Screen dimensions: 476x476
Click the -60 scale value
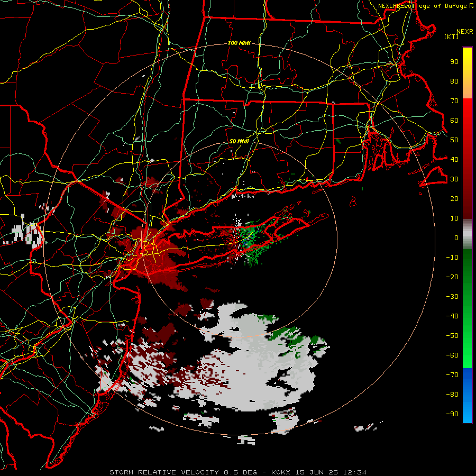[x=452, y=355]
